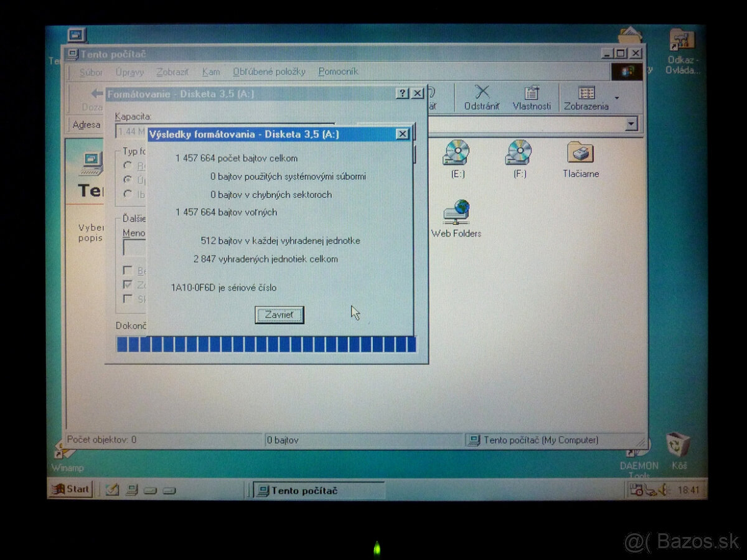
Task: Select the Úplné format type radio button
Action: 128,179
